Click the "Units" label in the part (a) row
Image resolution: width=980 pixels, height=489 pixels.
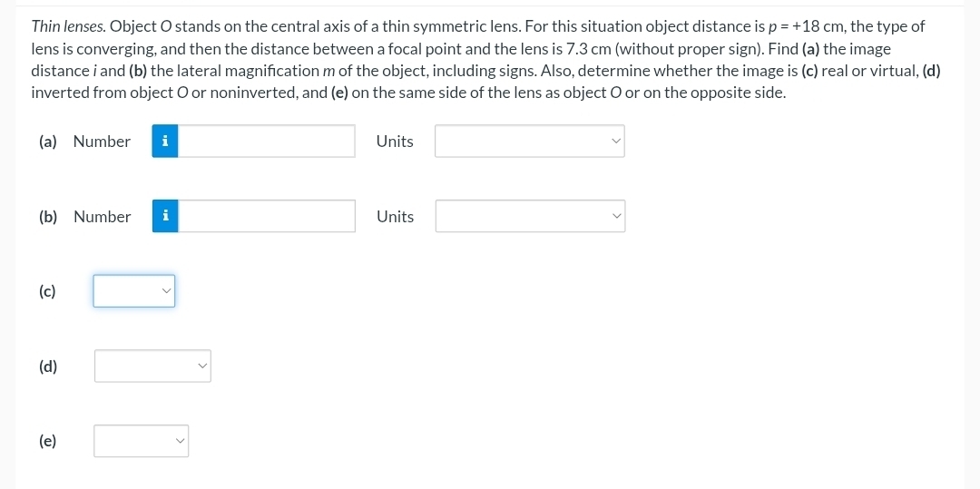click(395, 142)
